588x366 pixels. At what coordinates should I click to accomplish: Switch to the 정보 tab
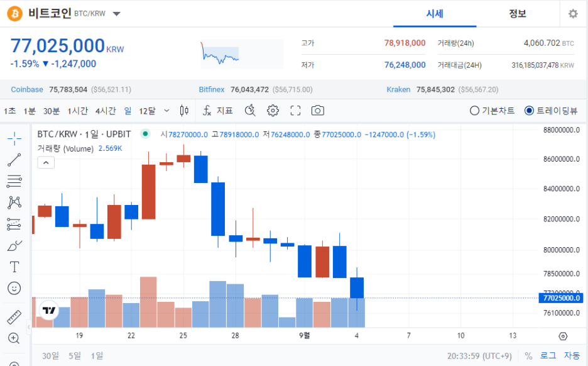pyautogui.click(x=518, y=14)
